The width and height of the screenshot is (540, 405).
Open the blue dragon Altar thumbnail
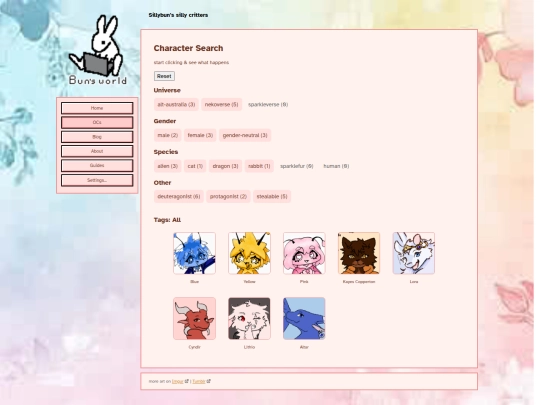click(304, 319)
